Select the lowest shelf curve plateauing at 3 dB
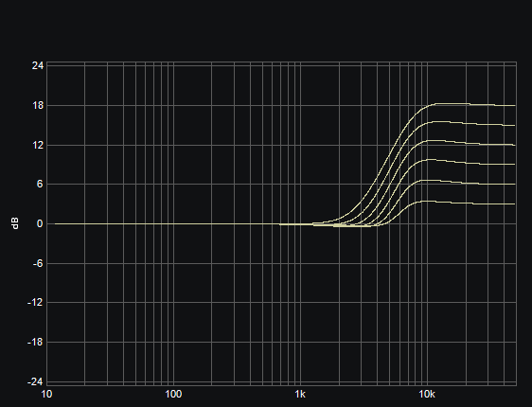Image resolution: width=532 pixels, height=407 pixels. (475, 203)
